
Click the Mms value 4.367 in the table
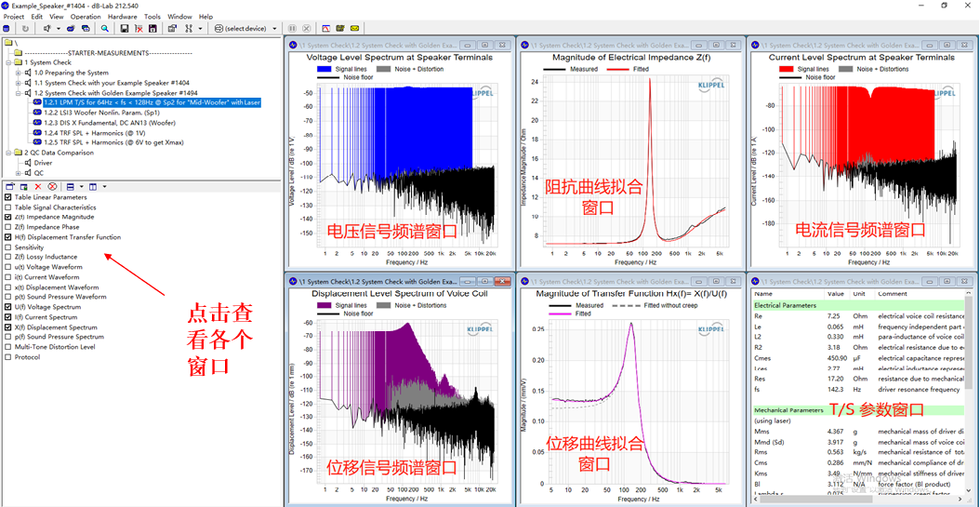tap(835, 432)
